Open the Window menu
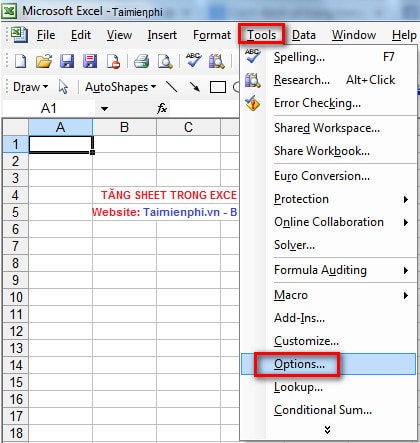Screen dimensions: 420x443 coord(354,35)
